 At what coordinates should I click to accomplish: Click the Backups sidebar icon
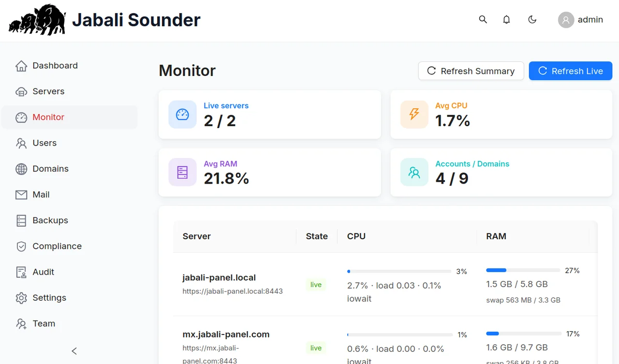tap(21, 220)
